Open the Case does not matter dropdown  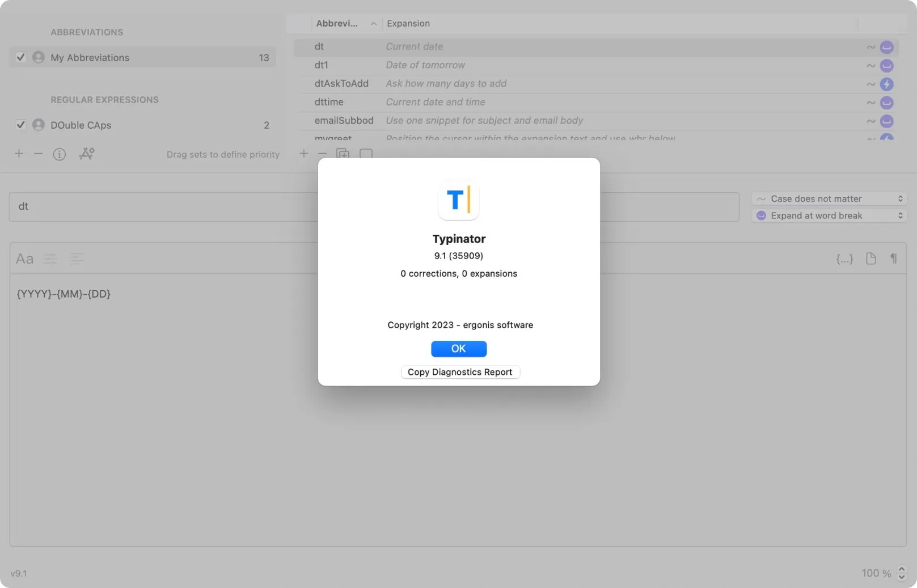(829, 198)
